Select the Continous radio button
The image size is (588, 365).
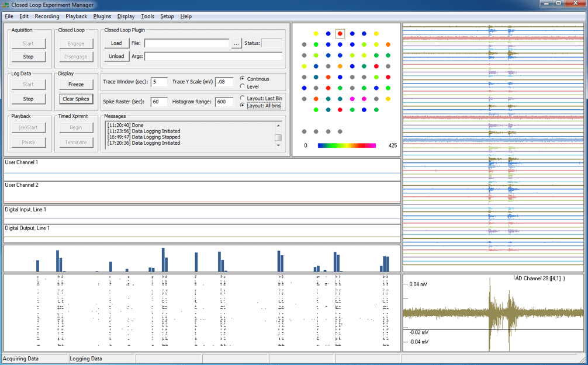pos(242,79)
